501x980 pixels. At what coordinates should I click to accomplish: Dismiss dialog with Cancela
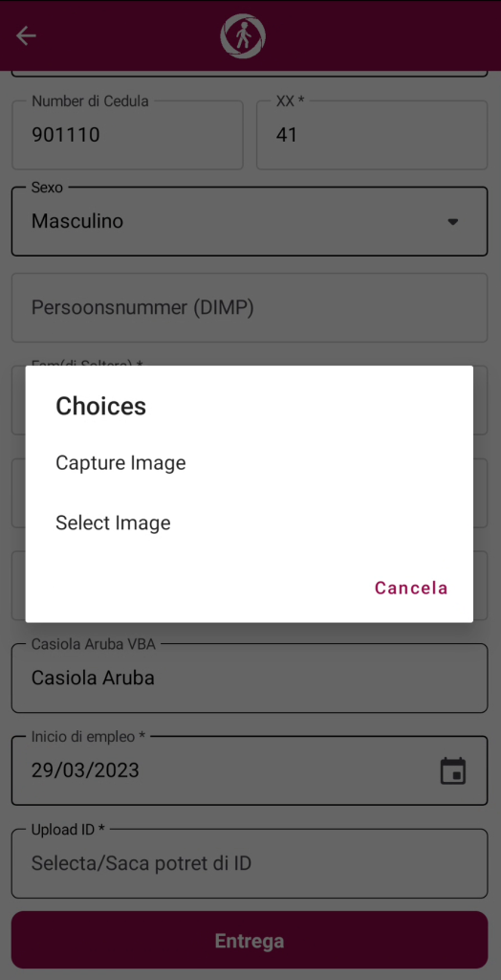coord(411,589)
